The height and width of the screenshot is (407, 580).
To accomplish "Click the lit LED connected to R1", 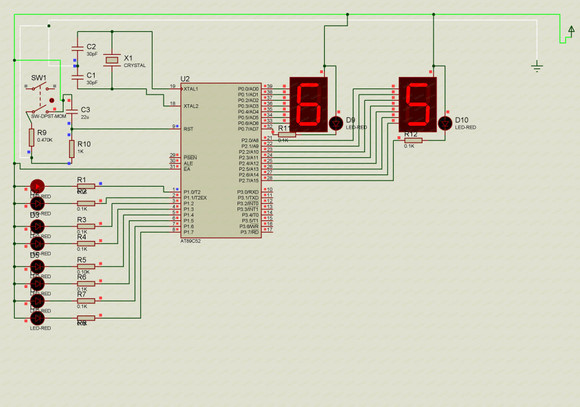I will pyautogui.click(x=37, y=186).
